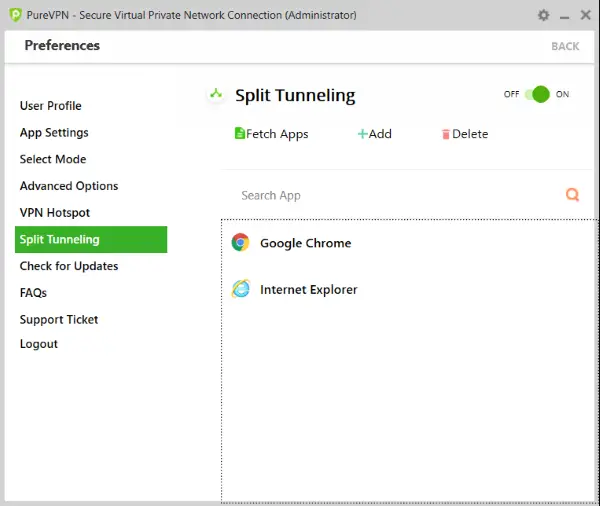The width and height of the screenshot is (600, 506).
Task: Toggle the Split Tunneling switch
Action: point(537,94)
